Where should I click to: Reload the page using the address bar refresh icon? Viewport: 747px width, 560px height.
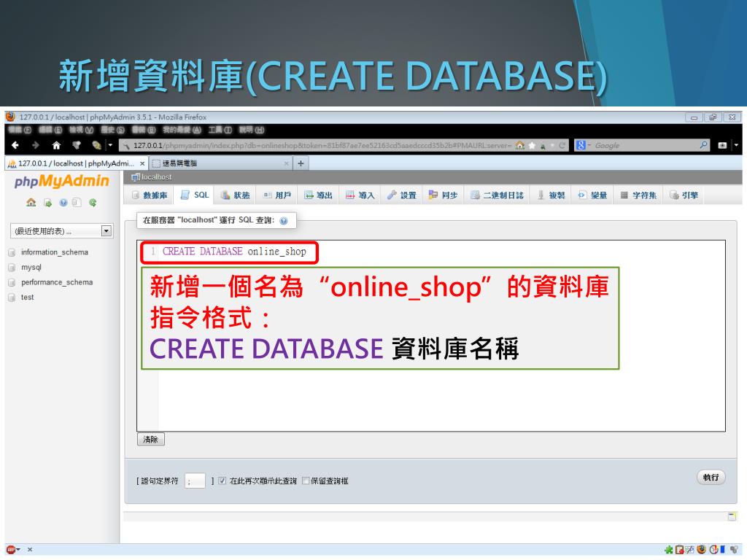click(562, 145)
